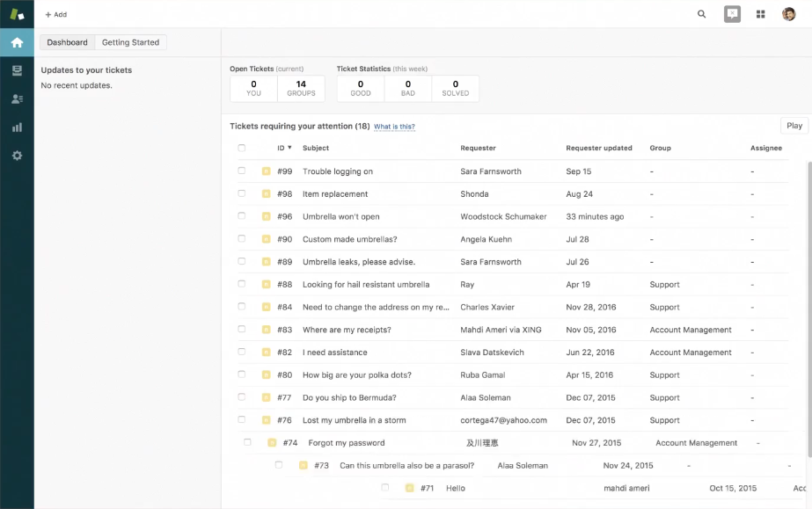812x509 pixels.
Task: Select the checkbox for ticket #88
Action: click(x=242, y=284)
